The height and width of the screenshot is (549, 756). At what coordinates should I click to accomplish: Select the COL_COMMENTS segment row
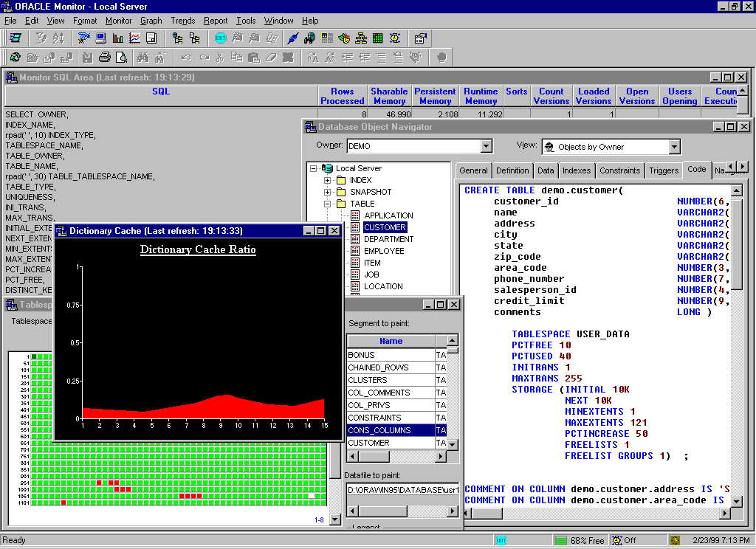pyautogui.click(x=396, y=393)
